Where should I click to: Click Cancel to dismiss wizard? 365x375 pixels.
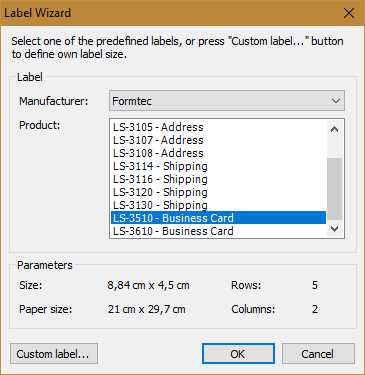318,354
